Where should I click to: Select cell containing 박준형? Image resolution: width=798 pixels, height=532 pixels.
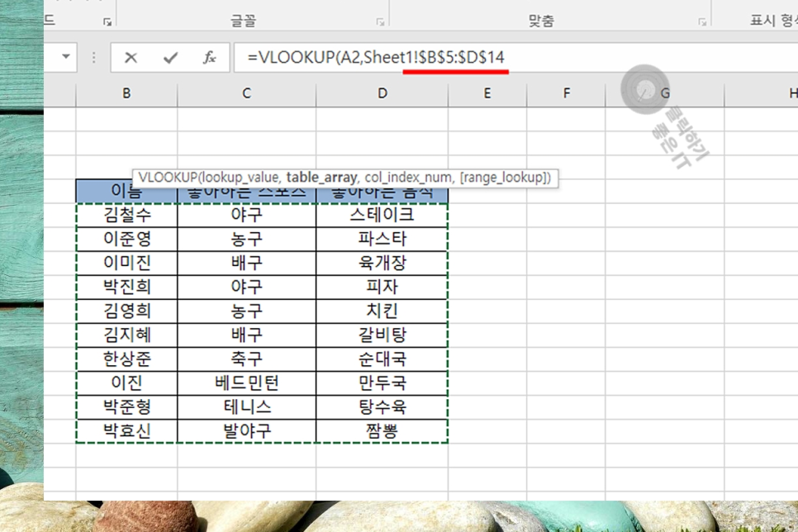(x=126, y=406)
